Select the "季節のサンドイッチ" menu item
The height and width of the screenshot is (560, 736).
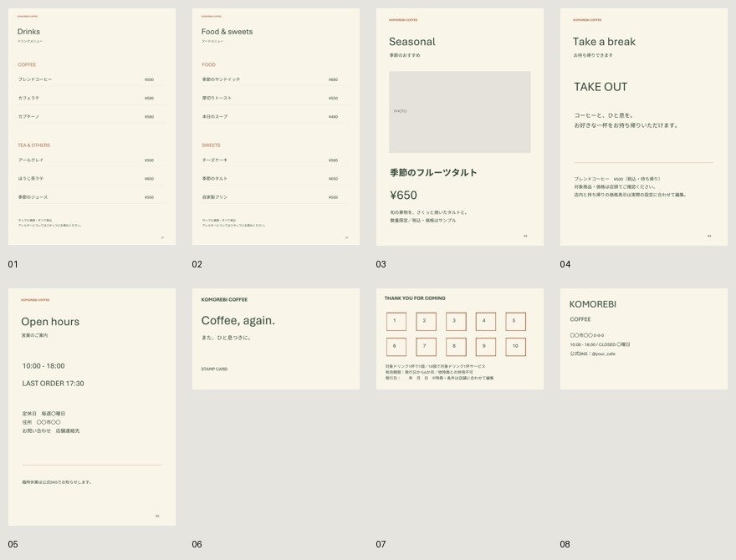point(221,79)
